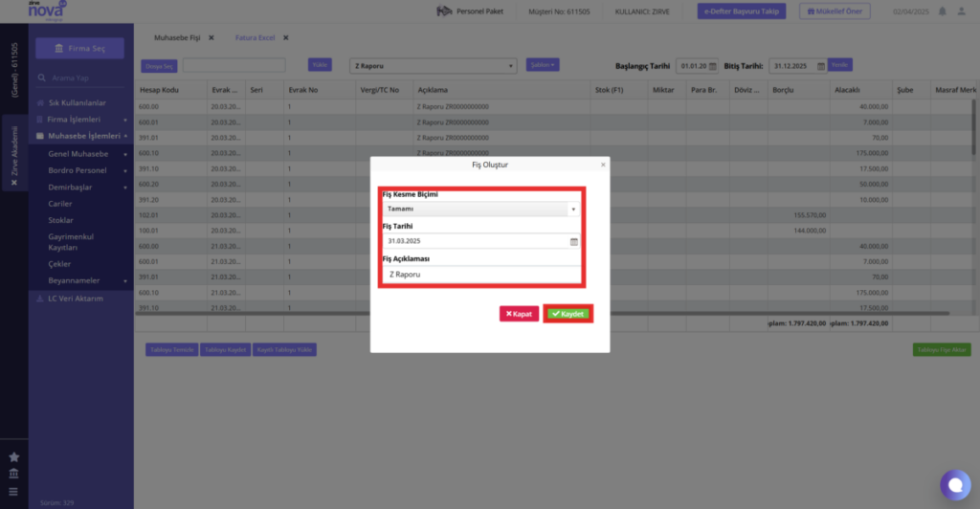
Task: Click the green Kaydet button
Action: click(x=568, y=314)
